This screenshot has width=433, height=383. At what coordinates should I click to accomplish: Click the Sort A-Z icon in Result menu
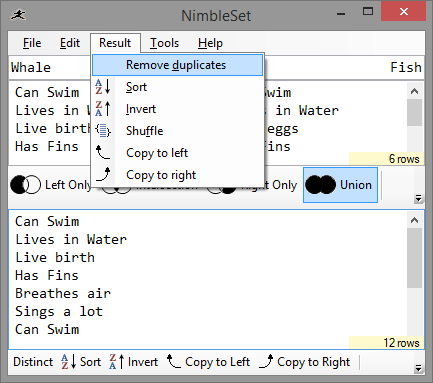tap(103, 87)
